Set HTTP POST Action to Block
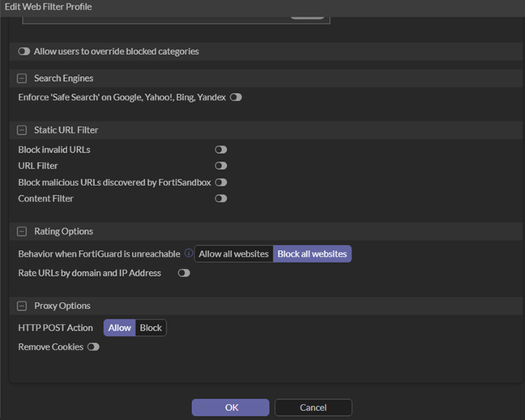525x420 pixels. click(151, 328)
